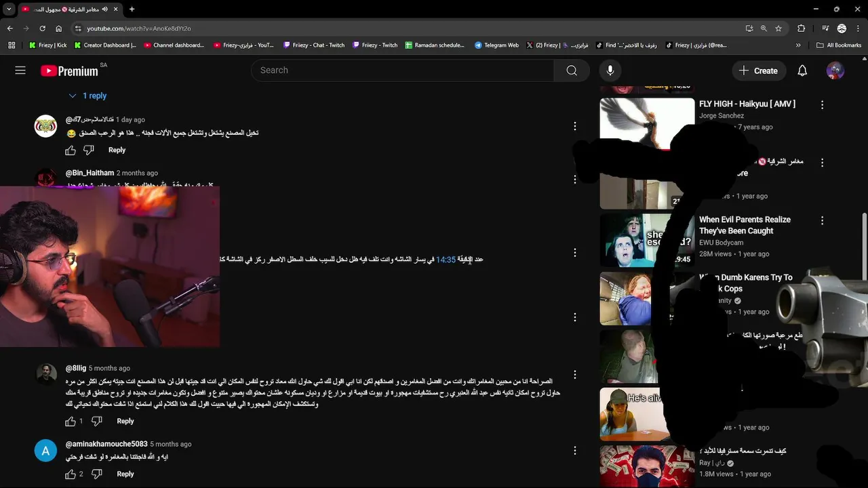Open the media controls icon in toolbar
This screenshot has height=488, width=868.
coord(825,28)
